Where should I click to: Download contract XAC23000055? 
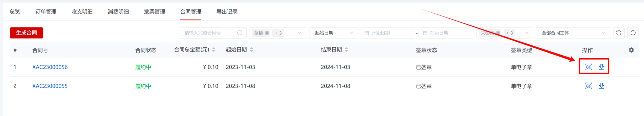[601, 86]
